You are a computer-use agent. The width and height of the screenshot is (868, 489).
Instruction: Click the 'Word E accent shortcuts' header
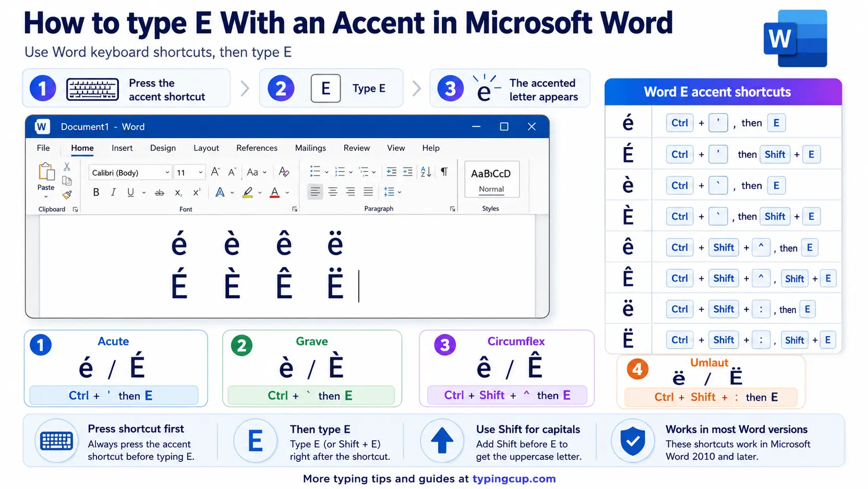717,92
